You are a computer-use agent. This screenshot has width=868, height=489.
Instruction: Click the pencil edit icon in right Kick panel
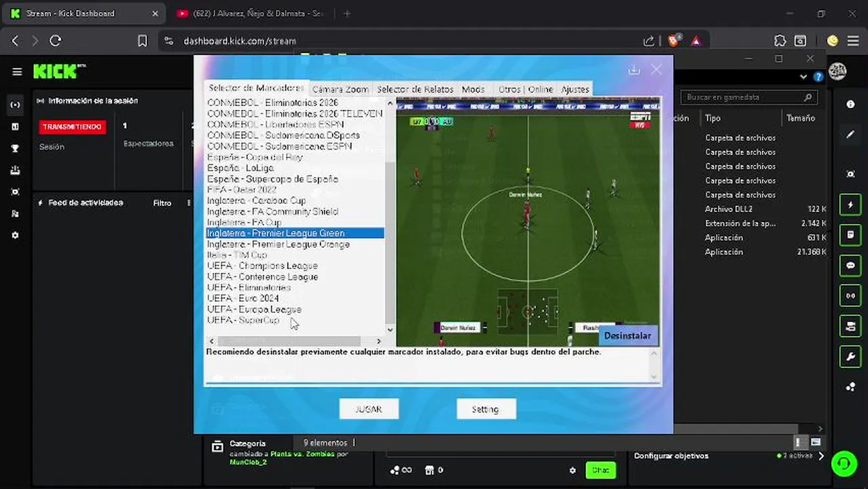click(x=850, y=134)
